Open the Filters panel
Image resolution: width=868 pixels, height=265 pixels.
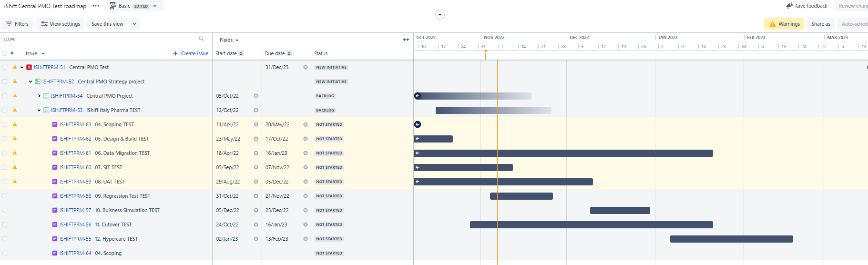point(17,24)
